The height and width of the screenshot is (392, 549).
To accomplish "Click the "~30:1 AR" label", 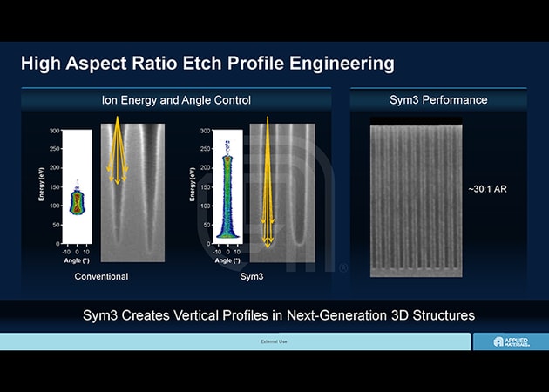I will tap(487, 189).
